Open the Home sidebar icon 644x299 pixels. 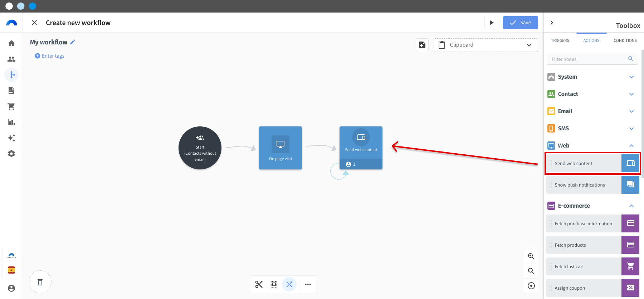(11, 43)
